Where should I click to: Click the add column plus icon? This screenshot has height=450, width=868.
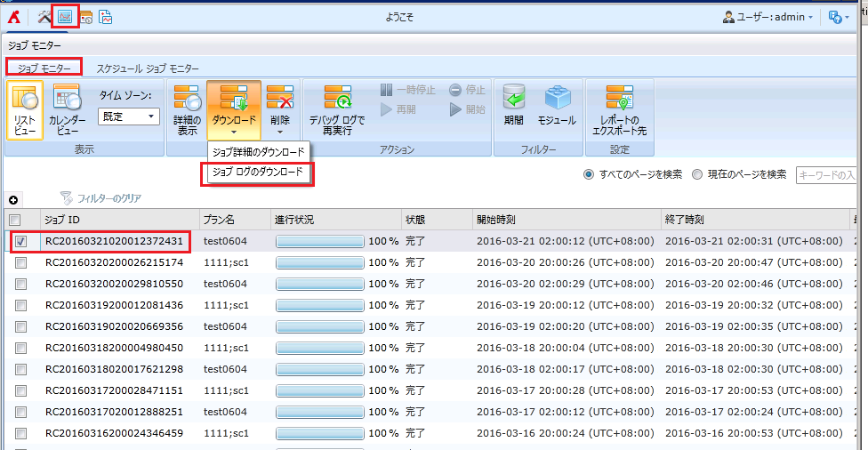13,198
